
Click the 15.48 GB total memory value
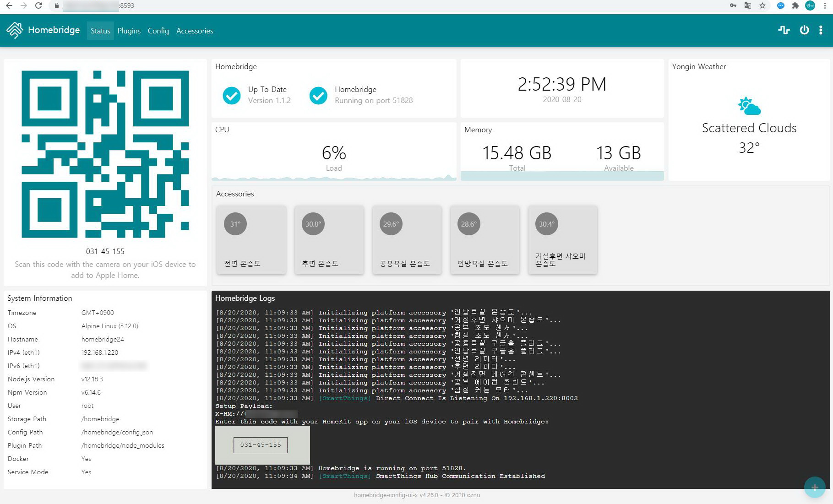(x=517, y=153)
